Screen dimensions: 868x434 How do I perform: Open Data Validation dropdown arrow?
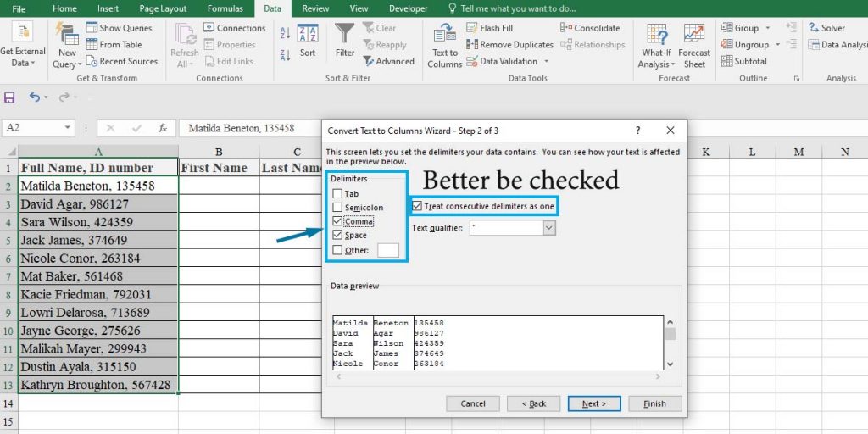pyautogui.click(x=547, y=61)
